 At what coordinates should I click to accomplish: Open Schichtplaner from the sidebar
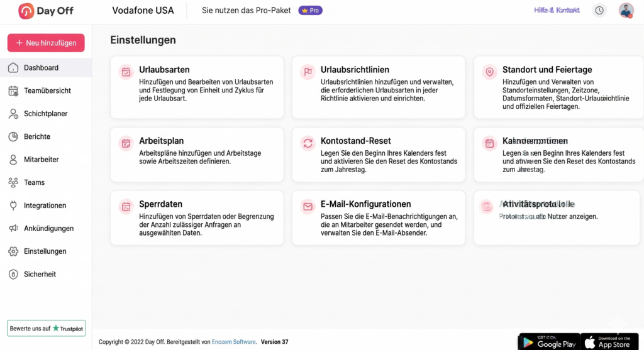(45, 114)
